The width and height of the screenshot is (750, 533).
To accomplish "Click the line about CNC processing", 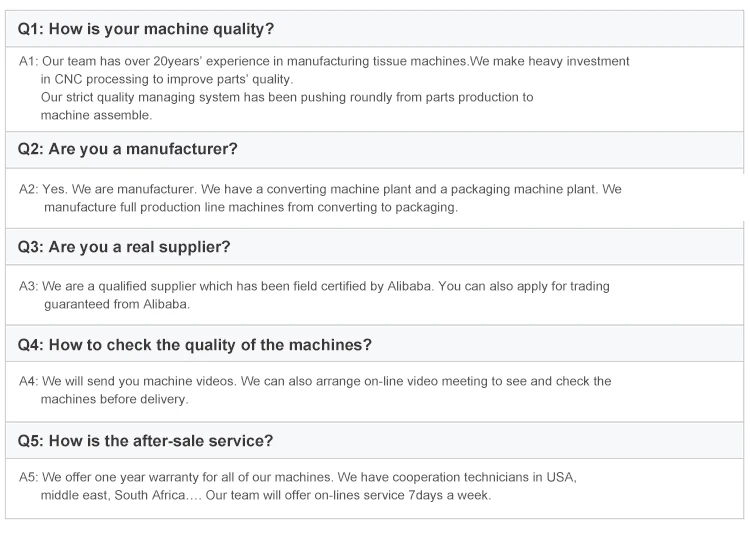I will [167, 79].
